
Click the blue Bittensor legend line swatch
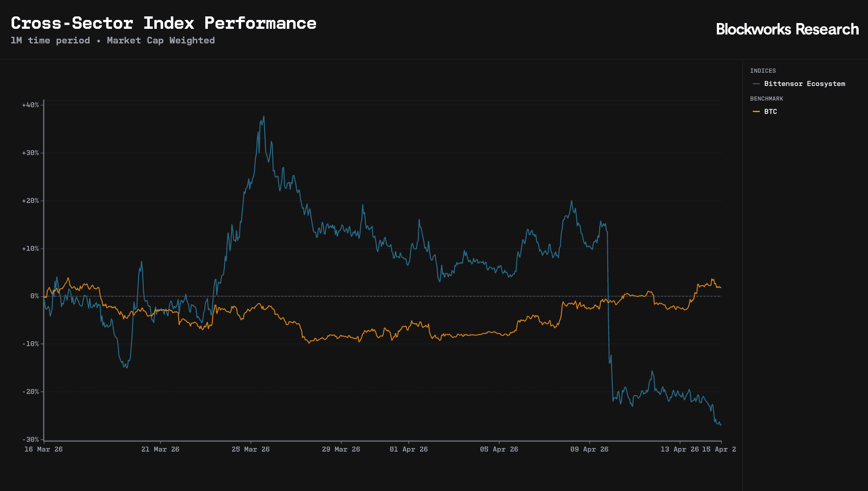tap(756, 84)
